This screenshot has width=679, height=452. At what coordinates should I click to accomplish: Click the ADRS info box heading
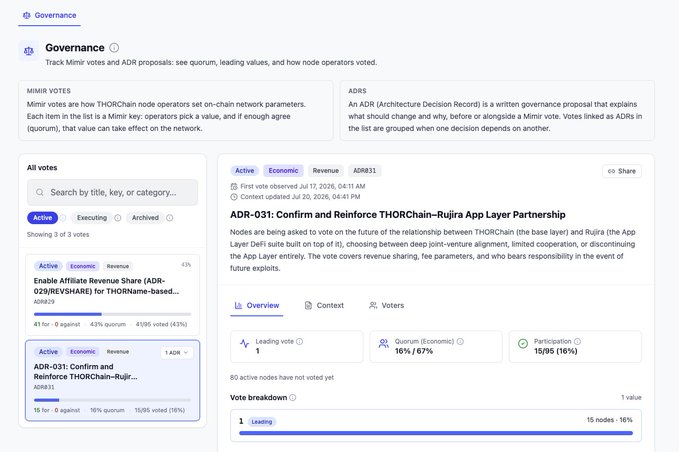[x=357, y=91]
